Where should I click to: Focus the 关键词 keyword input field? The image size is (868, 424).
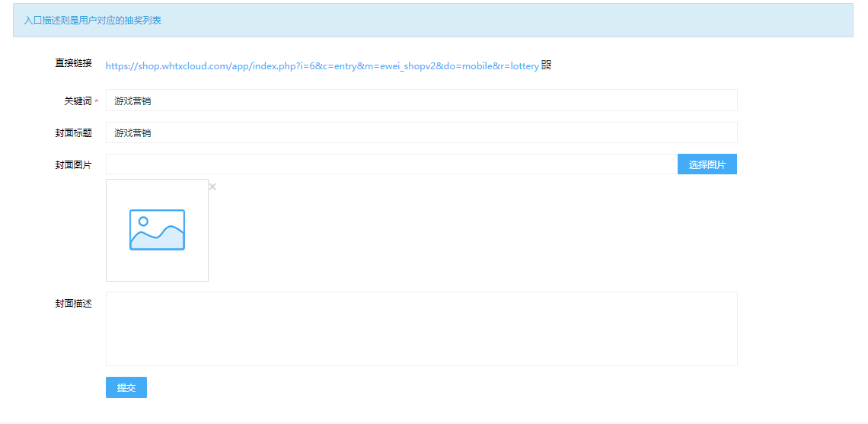coord(421,100)
